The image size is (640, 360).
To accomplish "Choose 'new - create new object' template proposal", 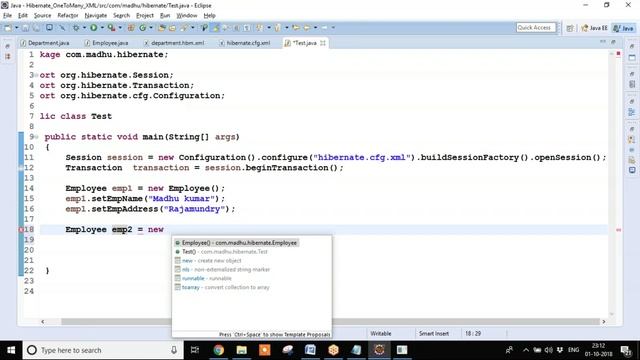I will coord(208,261).
